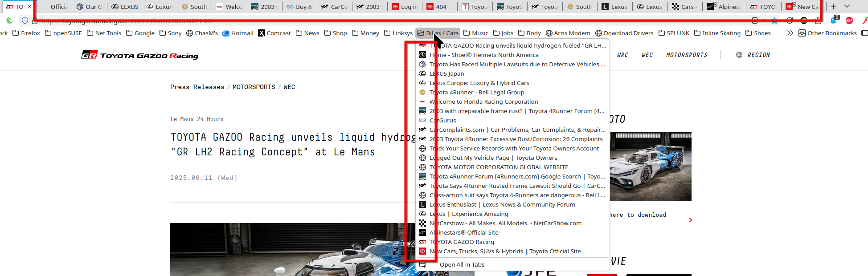Open the NetCarShow.com bookmark entry
868x276 pixels.
click(505, 223)
